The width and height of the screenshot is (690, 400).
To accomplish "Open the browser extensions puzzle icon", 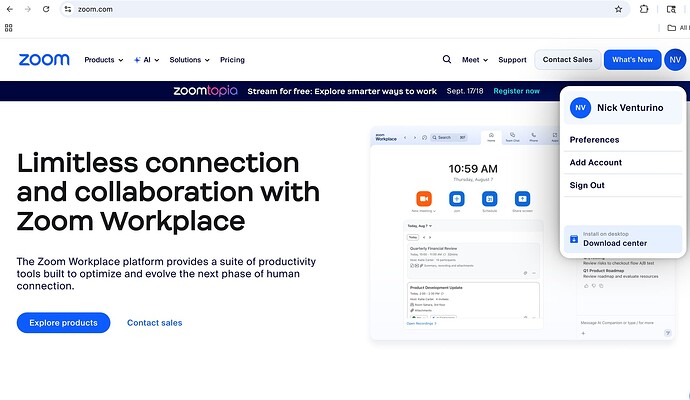I will point(644,9).
